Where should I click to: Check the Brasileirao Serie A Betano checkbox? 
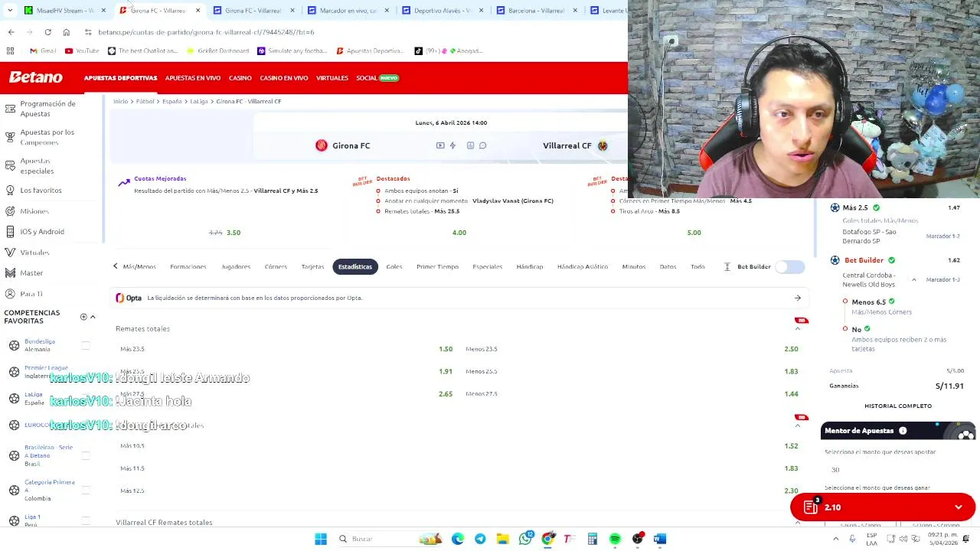[85, 455]
